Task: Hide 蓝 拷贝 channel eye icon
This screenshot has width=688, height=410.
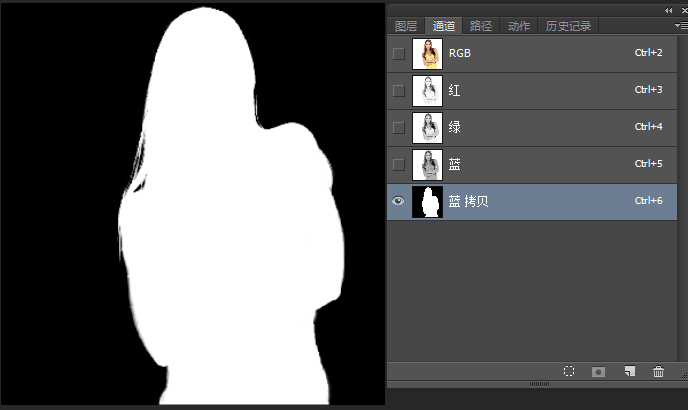Action: [398, 201]
